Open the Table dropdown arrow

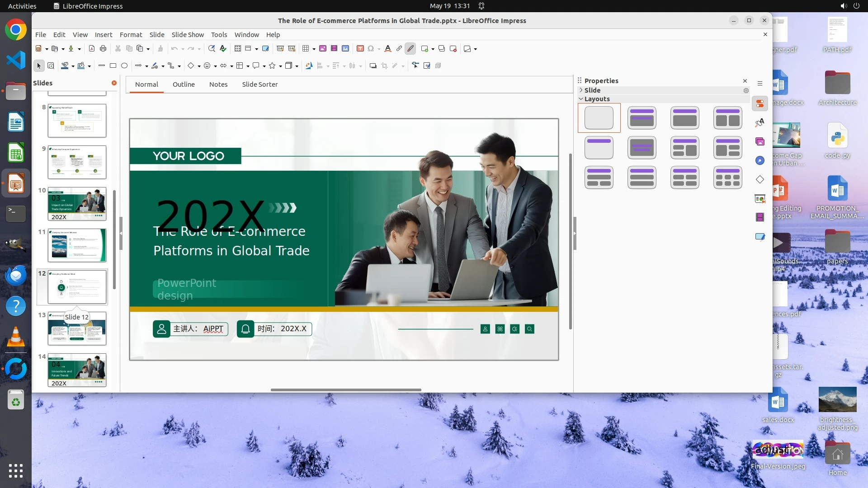pyautogui.click(x=314, y=49)
